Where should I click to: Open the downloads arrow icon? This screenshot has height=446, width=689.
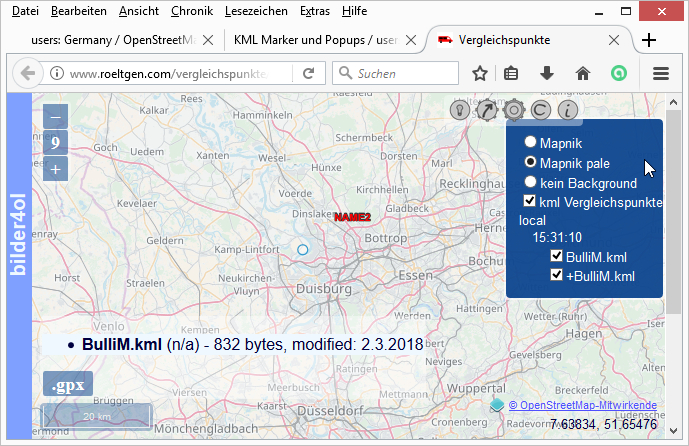pos(547,73)
